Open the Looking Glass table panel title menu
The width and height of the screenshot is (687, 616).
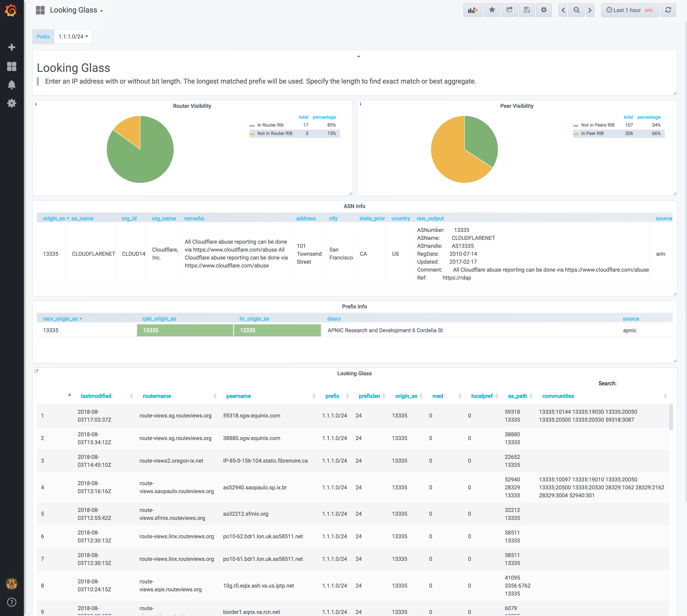click(x=354, y=373)
